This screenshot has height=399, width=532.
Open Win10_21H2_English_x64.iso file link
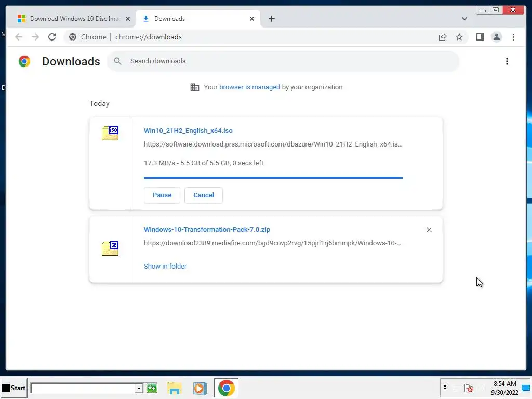(x=188, y=130)
